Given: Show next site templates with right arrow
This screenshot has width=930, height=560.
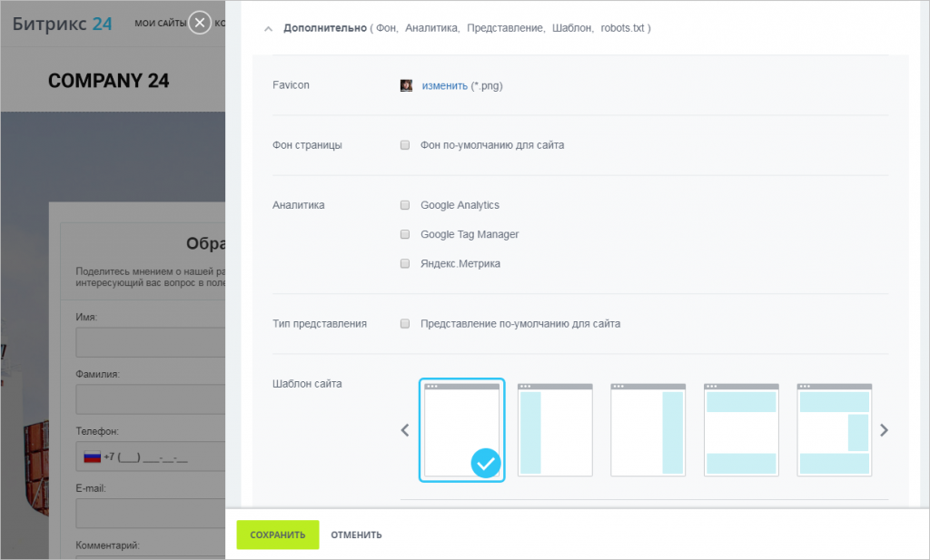Looking at the screenshot, I should [x=884, y=430].
